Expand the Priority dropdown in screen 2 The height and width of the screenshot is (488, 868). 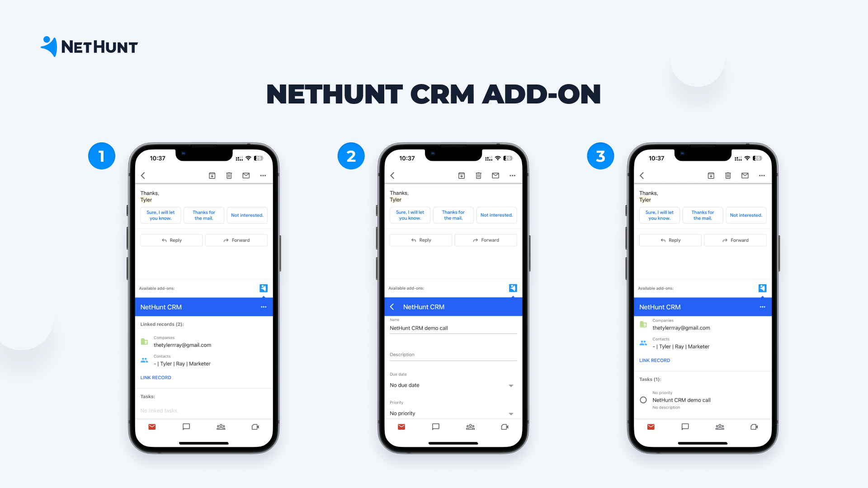pyautogui.click(x=510, y=413)
